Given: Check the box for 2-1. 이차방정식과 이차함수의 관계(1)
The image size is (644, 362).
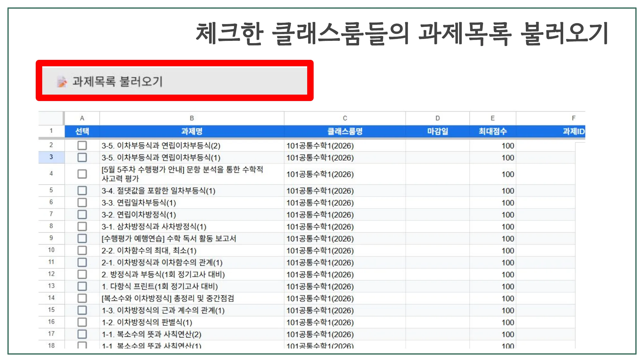Looking at the screenshot, I should [82, 262].
